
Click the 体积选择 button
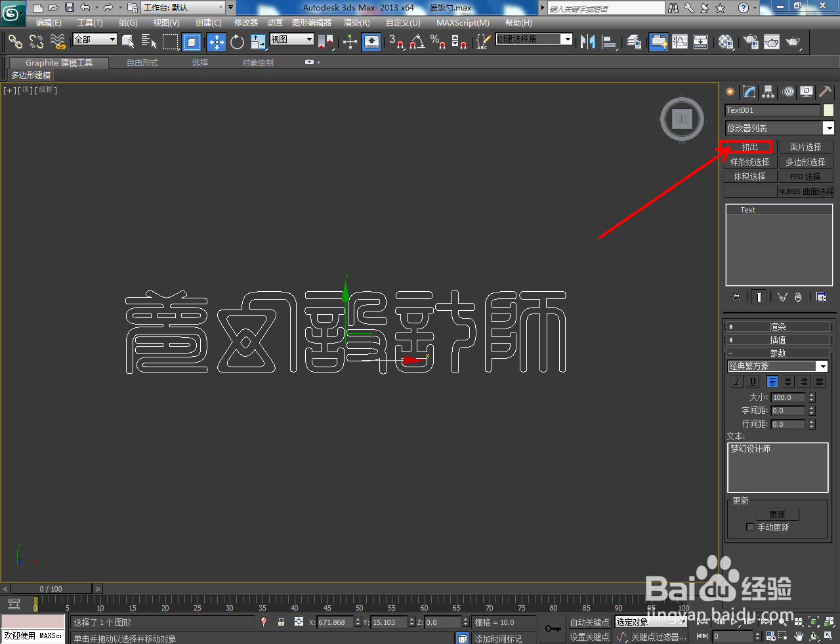pyautogui.click(x=749, y=176)
